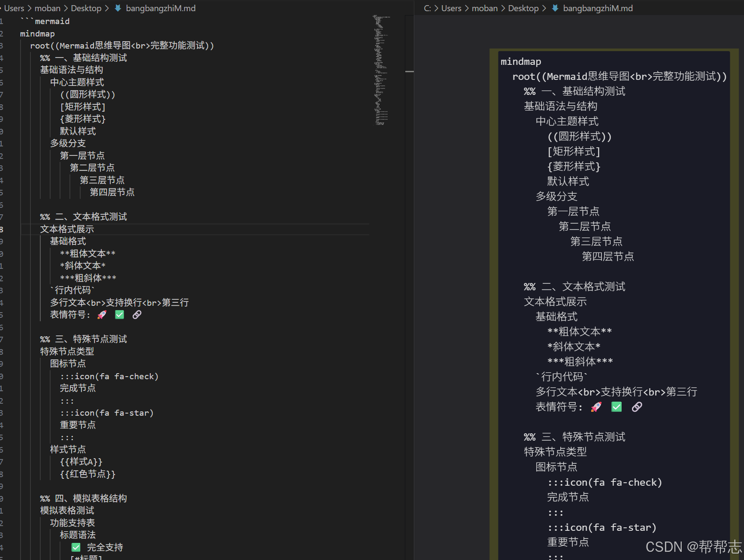
Task: Click the green check emoji after 表情符号 in editor
Action: (120, 315)
